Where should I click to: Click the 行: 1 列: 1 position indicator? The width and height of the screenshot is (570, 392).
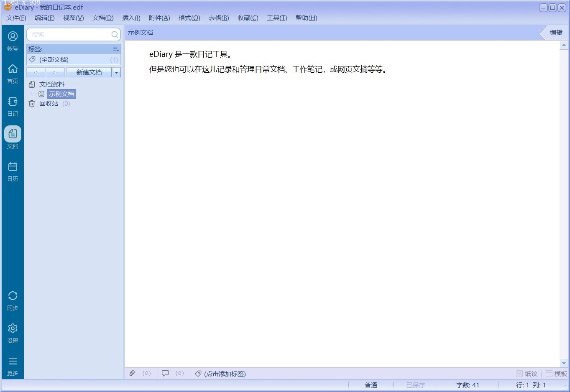[531, 385]
